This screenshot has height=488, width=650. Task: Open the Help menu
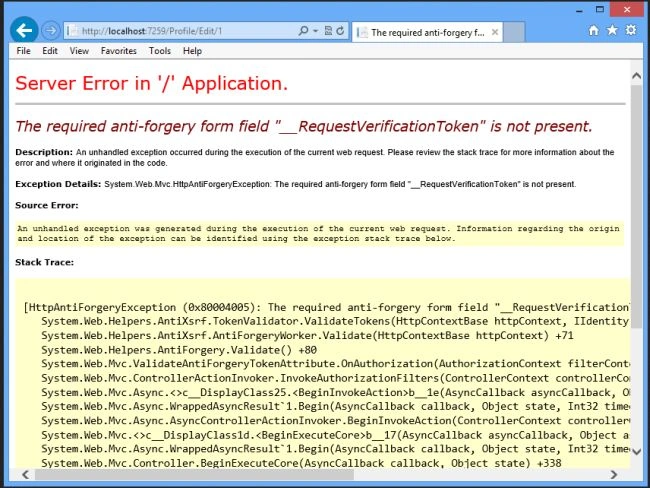(192, 51)
